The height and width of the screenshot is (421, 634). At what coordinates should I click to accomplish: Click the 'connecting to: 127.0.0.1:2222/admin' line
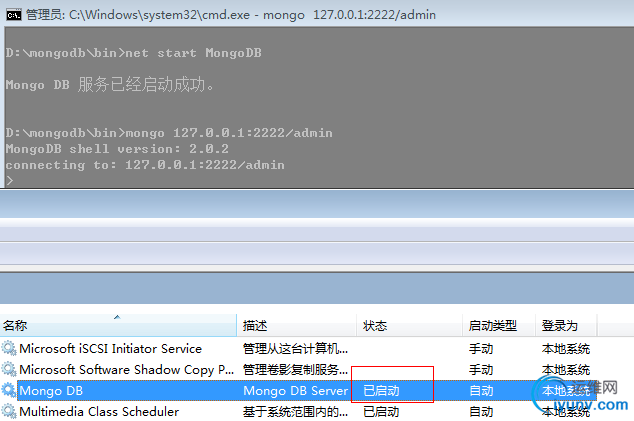click(145, 165)
